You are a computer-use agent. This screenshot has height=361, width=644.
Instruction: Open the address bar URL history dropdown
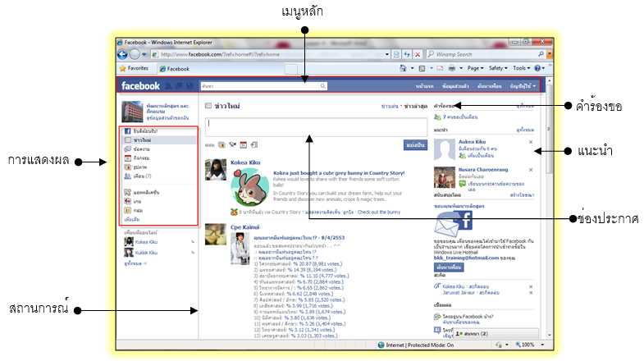click(387, 54)
